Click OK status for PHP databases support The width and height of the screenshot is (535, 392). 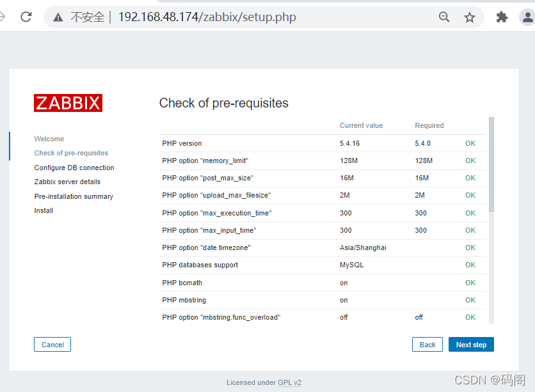(470, 265)
